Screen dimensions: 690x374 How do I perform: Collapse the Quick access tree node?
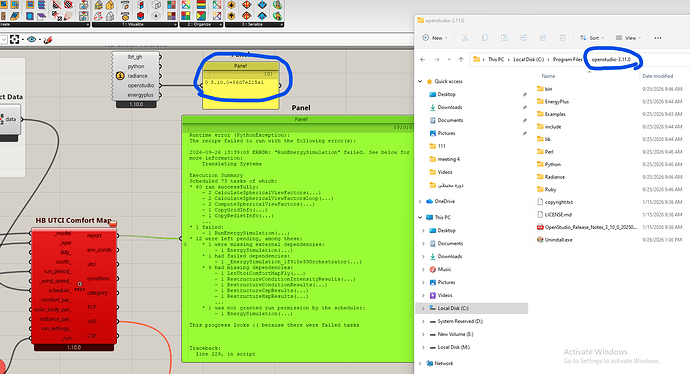coord(420,81)
